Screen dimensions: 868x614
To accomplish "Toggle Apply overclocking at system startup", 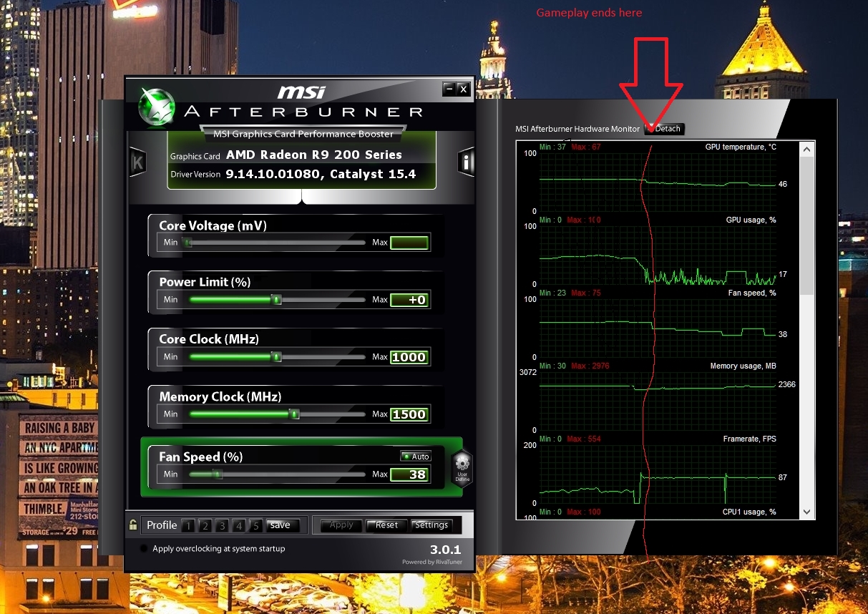I will point(144,549).
